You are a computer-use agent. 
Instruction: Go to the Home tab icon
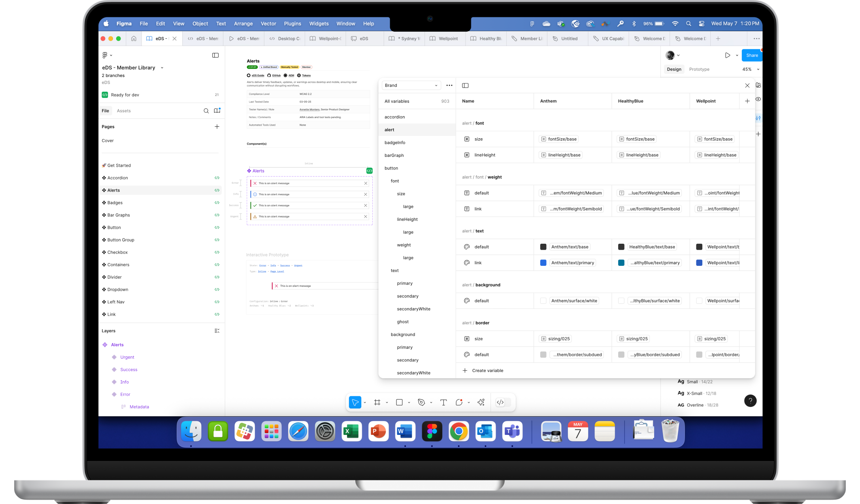point(134,39)
